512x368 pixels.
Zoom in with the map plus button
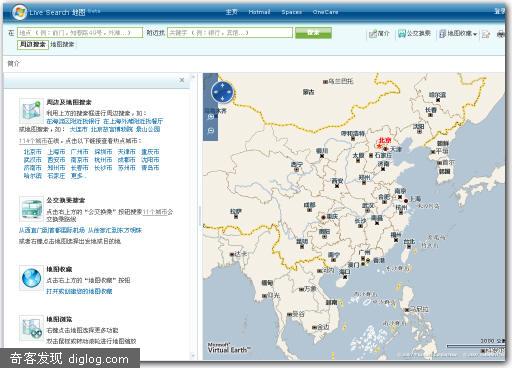click(x=211, y=117)
